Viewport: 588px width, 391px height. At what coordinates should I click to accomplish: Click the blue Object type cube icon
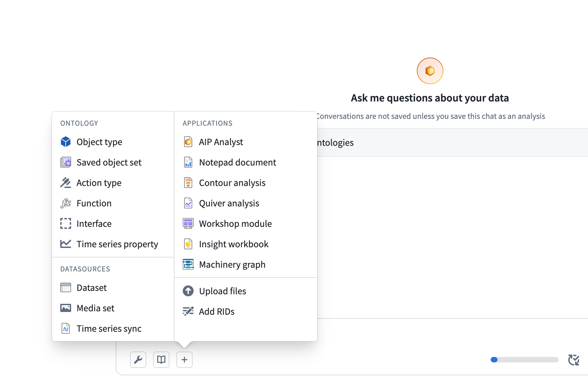(x=66, y=142)
